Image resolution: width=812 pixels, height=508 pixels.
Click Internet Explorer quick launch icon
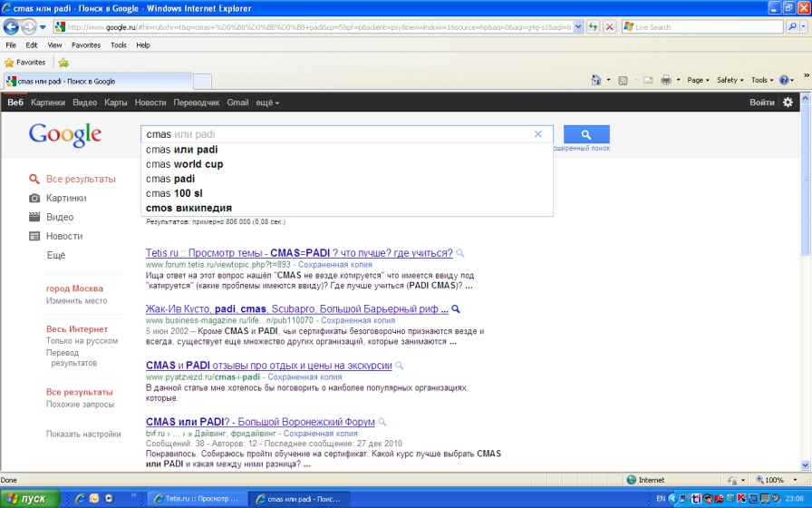click(80, 499)
